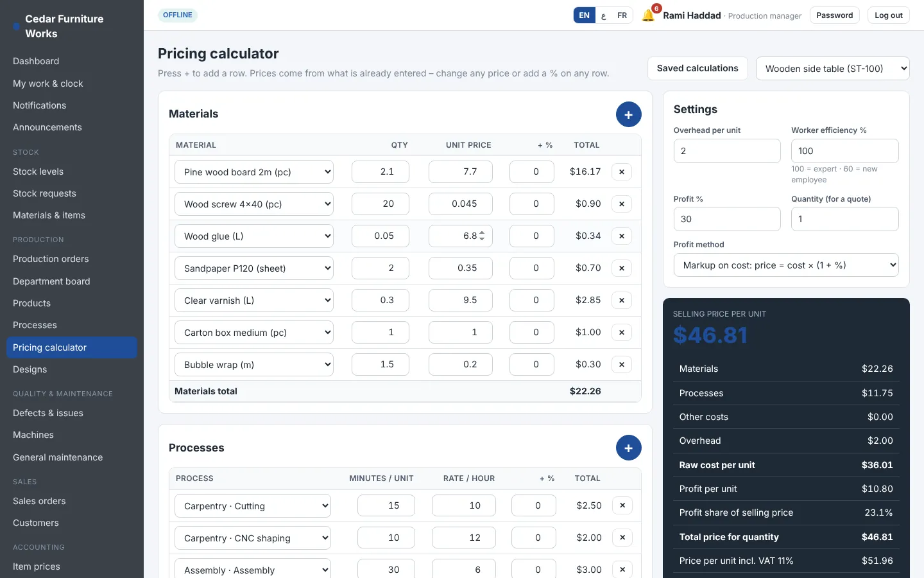The height and width of the screenshot is (578, 924).
Task: Open the Clear varnish material dropdown
Action: [x=254, y=301]
